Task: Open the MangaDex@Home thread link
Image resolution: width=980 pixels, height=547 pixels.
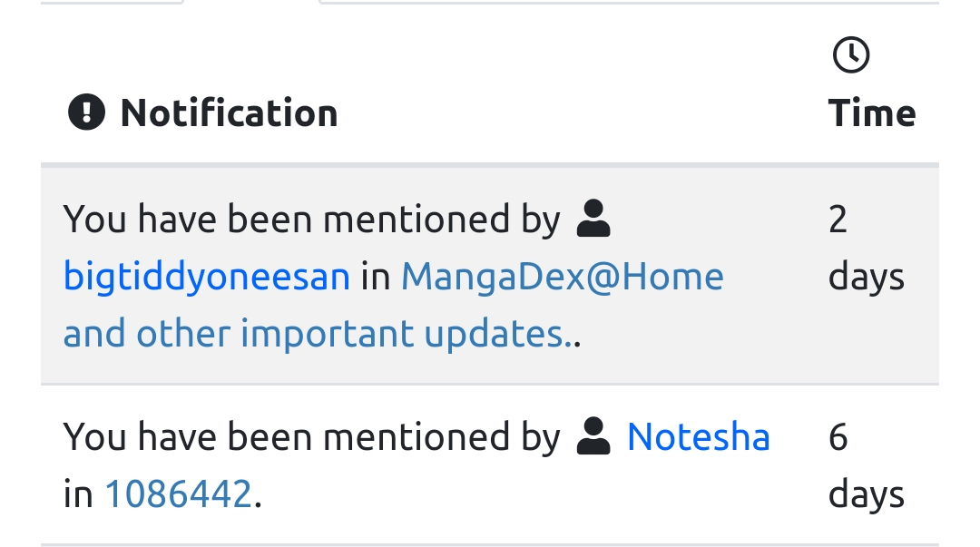Action: pos(562,277)
